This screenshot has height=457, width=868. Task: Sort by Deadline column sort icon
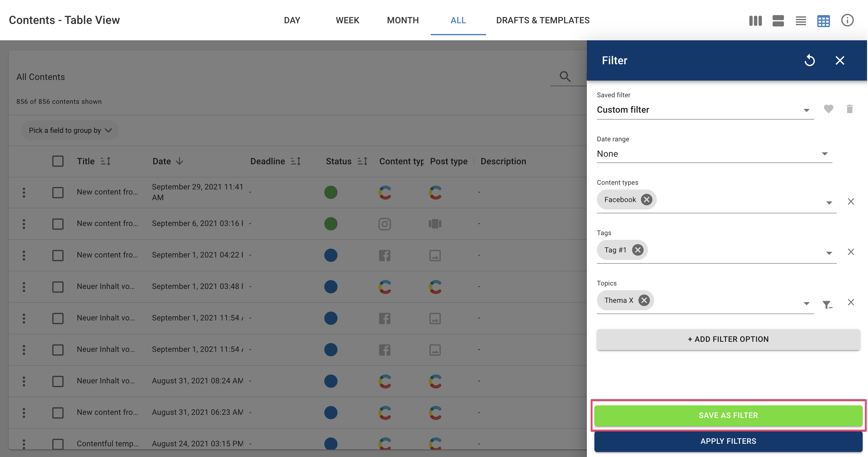pos(296,161)
